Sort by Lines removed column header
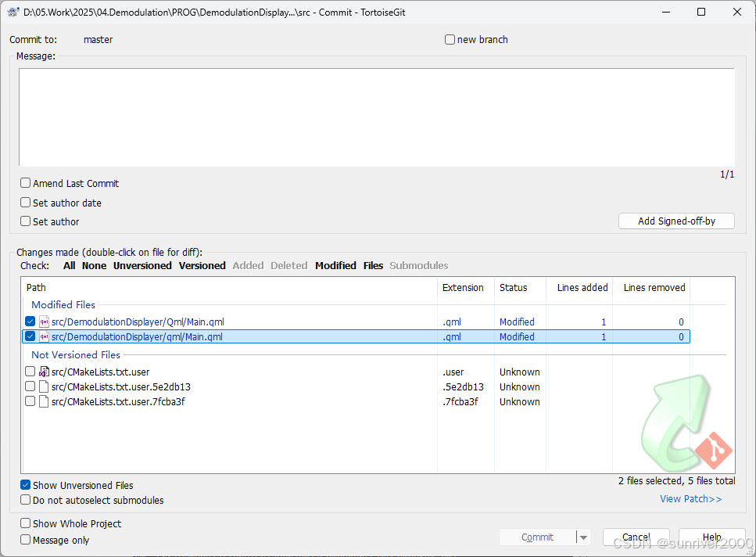The width and height of the screenshot is (756, 557). [651, 287]
